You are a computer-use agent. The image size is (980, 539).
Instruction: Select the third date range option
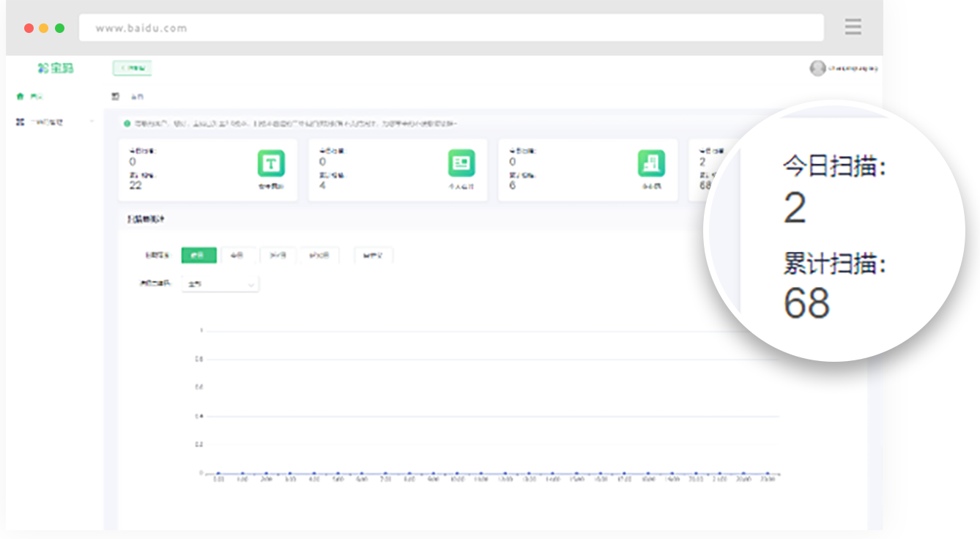278,256
